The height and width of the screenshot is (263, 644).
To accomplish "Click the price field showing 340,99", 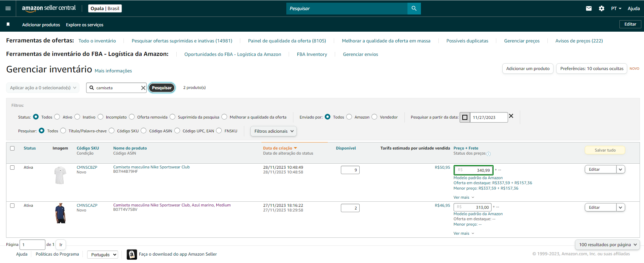I will click(473, 170).
